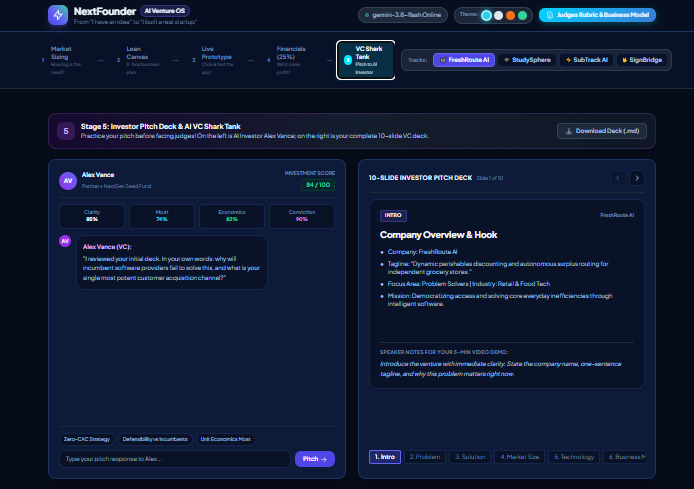Image resolution: width=694 pixels, height=489 pixels.
Task: Select the 5. Technology slide tab
Action: pos(574,457)
